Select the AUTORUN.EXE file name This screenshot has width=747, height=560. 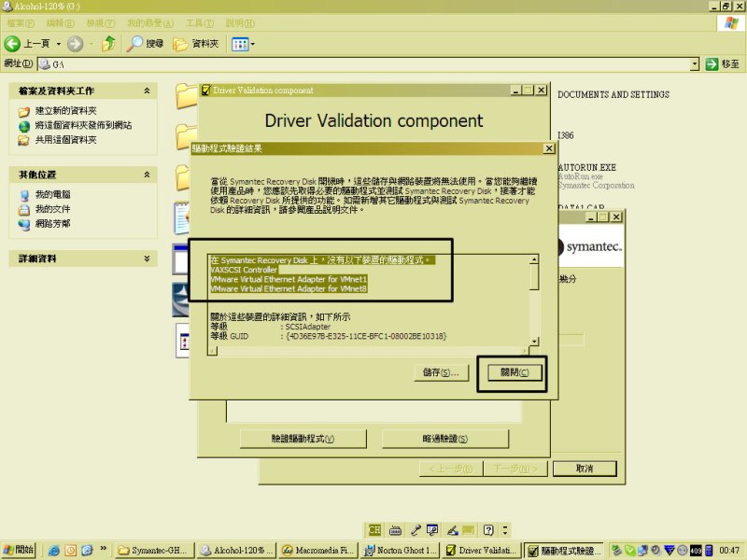click(586, 167)
